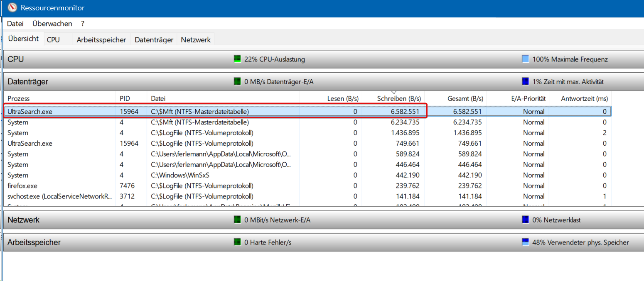
Task: Switch to the Netzwerk tab
Action: tap(196, 40)
